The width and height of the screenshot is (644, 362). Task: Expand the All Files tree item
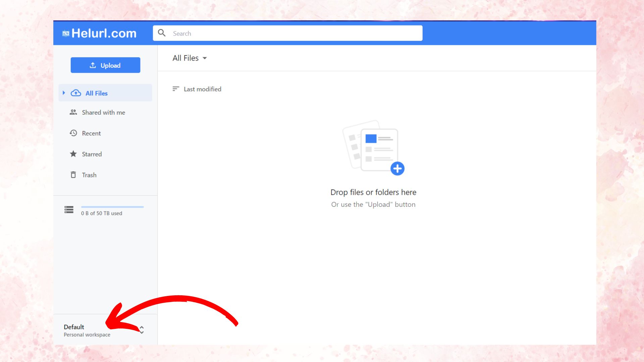click(x=64, y=93)
